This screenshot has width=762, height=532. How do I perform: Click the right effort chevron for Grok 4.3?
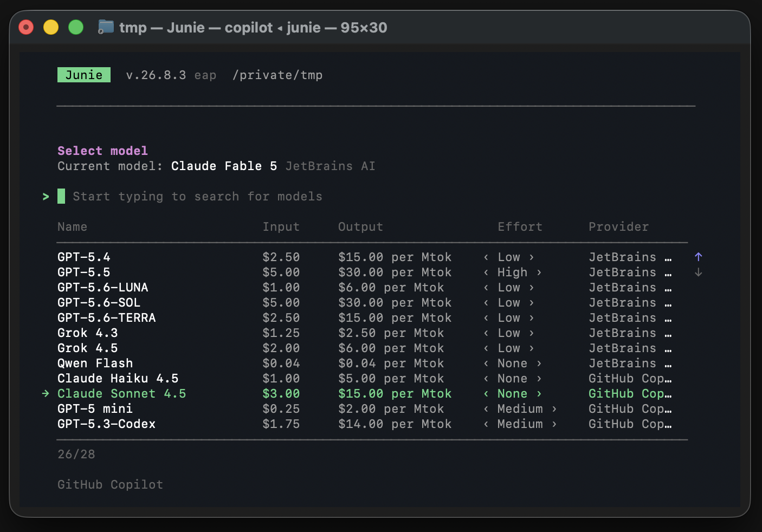(532, 333)
